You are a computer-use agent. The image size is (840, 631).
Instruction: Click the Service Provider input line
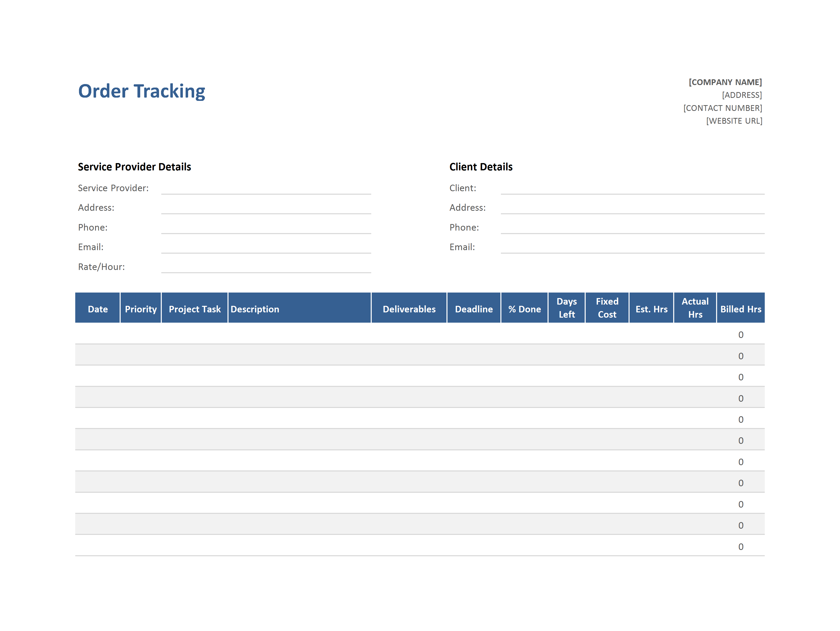[x=266, y=188]
